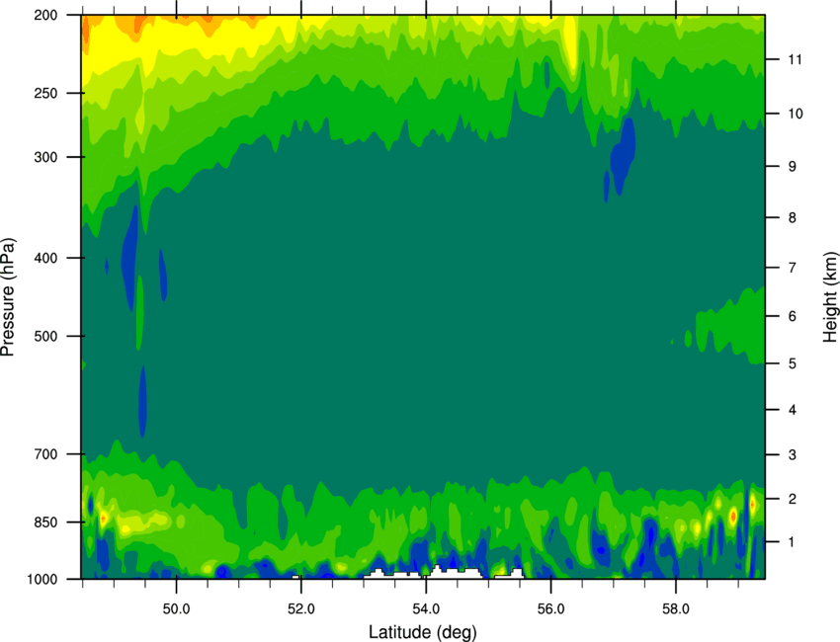This screenshot has height=642, width=840.
Task: Select the 300 pressure tick label
Action: (45, 157)
